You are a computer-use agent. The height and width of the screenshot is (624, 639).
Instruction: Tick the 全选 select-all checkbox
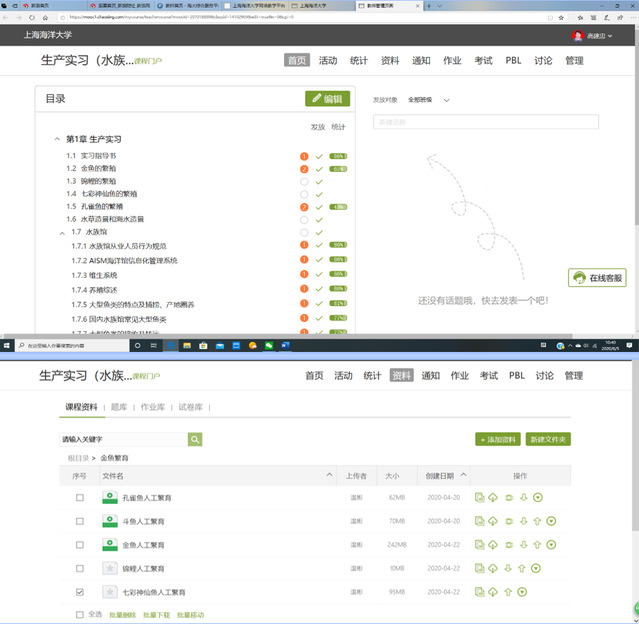(x=80, y=614)
